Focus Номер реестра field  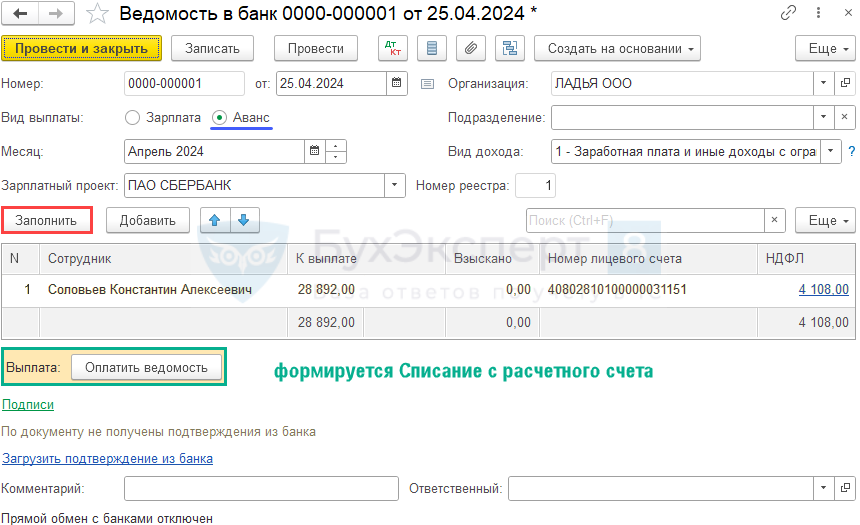tap(535, 185)
